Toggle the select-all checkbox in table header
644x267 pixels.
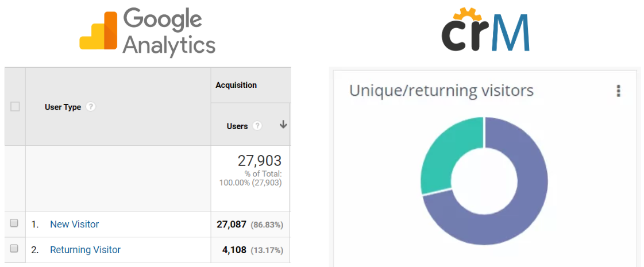click(15, 107)
